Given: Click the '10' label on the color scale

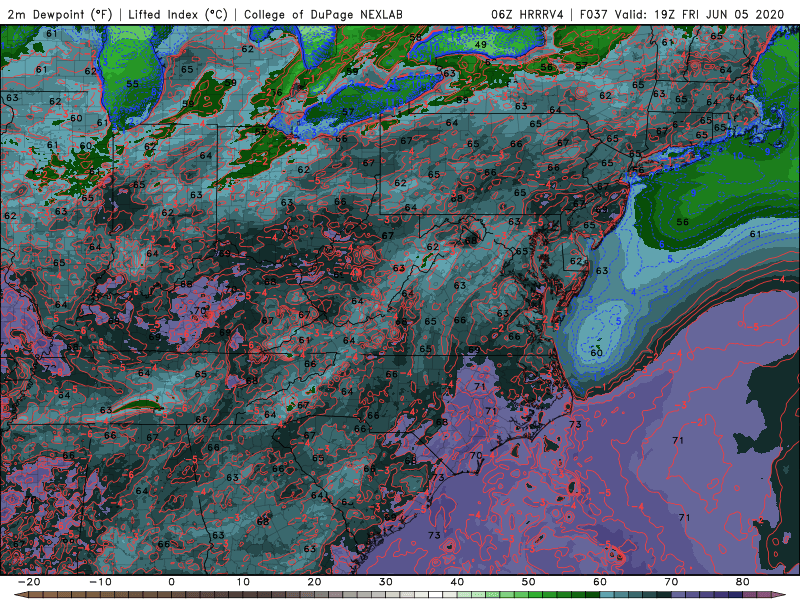Looking at the screenshot, I should (243, 582).
